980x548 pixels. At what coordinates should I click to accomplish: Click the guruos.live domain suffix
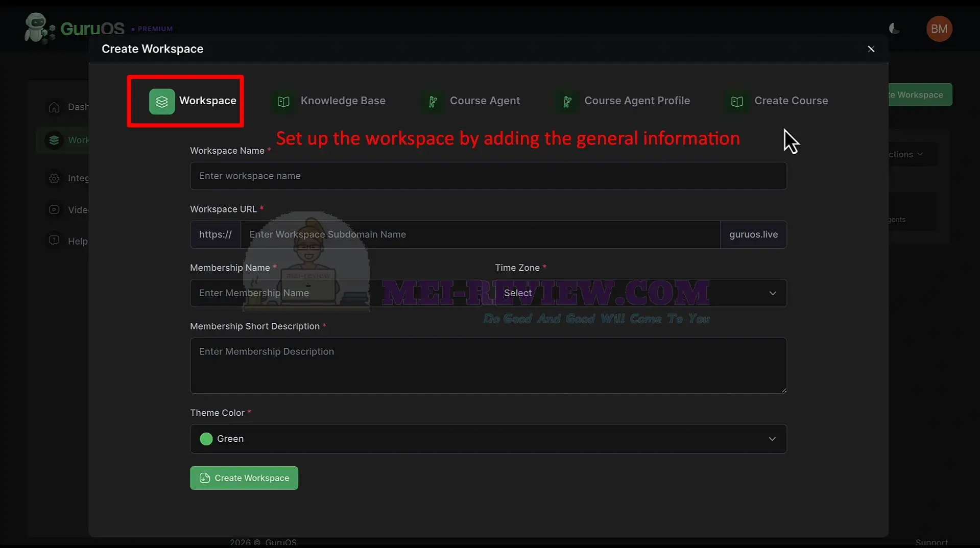(754, 234)
